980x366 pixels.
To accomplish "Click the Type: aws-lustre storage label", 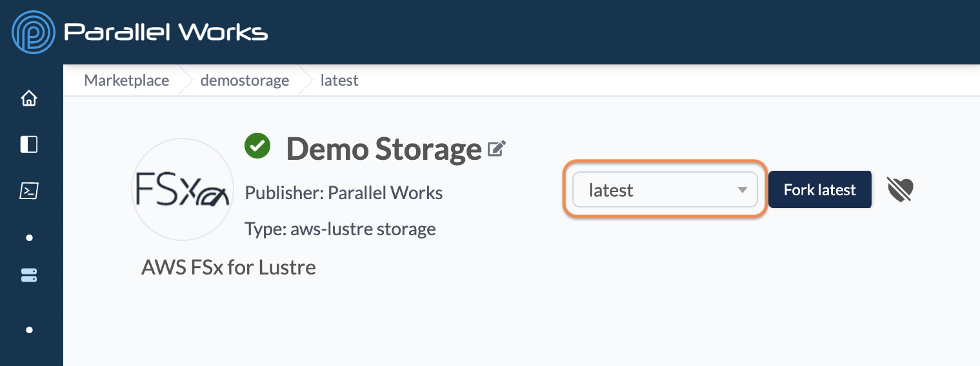I will [341, 229].
